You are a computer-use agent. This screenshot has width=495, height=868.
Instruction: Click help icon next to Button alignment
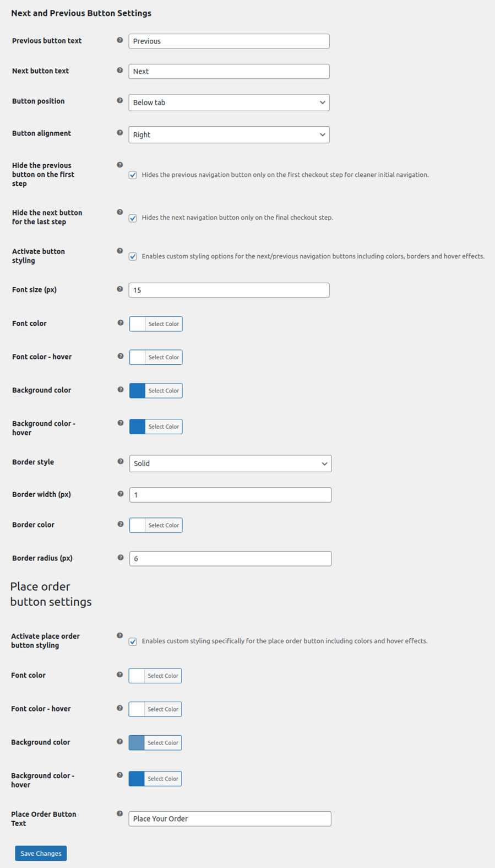point(119,133)
